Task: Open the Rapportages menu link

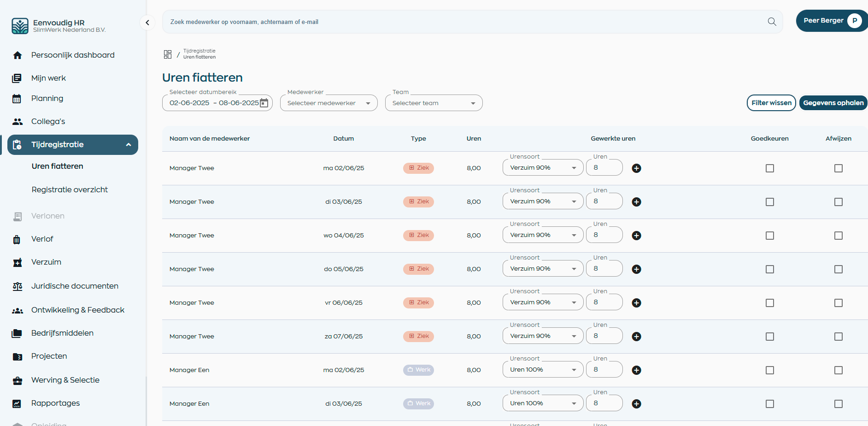Action: coord(55,403)
